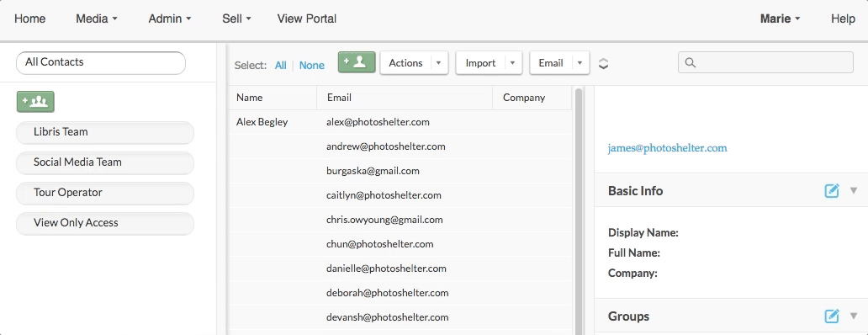Open the Actions dropdown arrow
Image resolution: width=868 pixels, height=335 pixels.
pos(439,63)
